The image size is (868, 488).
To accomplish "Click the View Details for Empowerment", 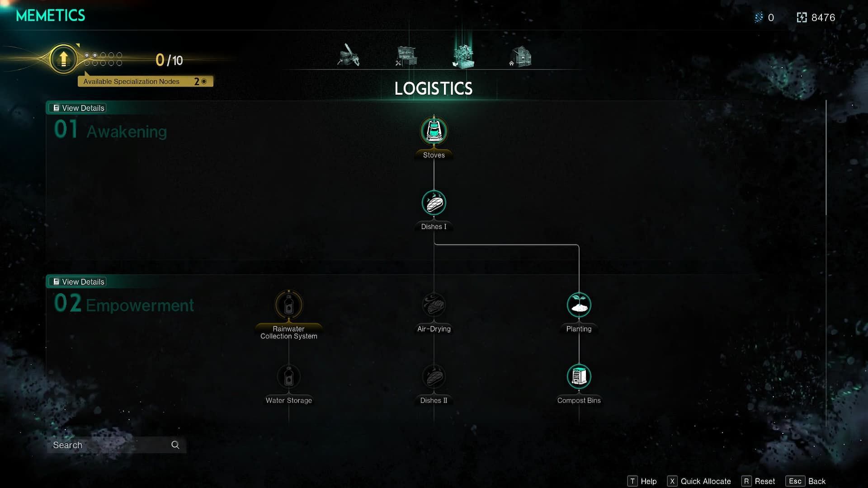I will point(78,282).
